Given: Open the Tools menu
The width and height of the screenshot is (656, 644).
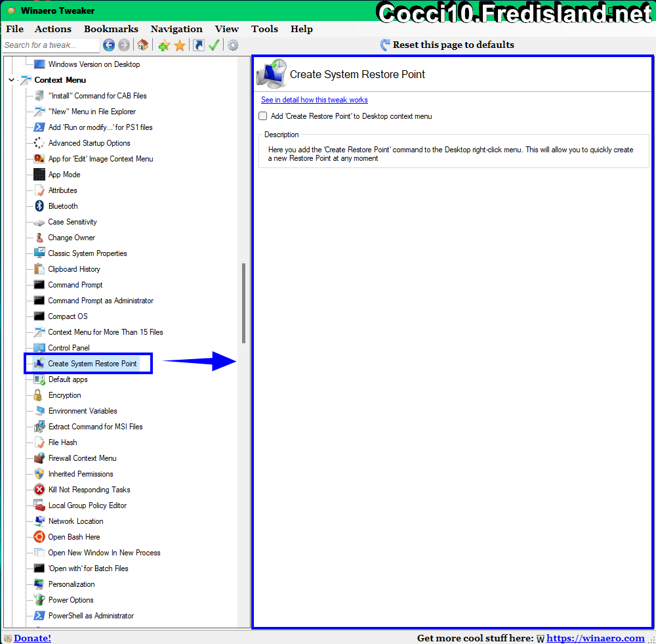Looking at the screenshot, I should (x=264, y=29).
